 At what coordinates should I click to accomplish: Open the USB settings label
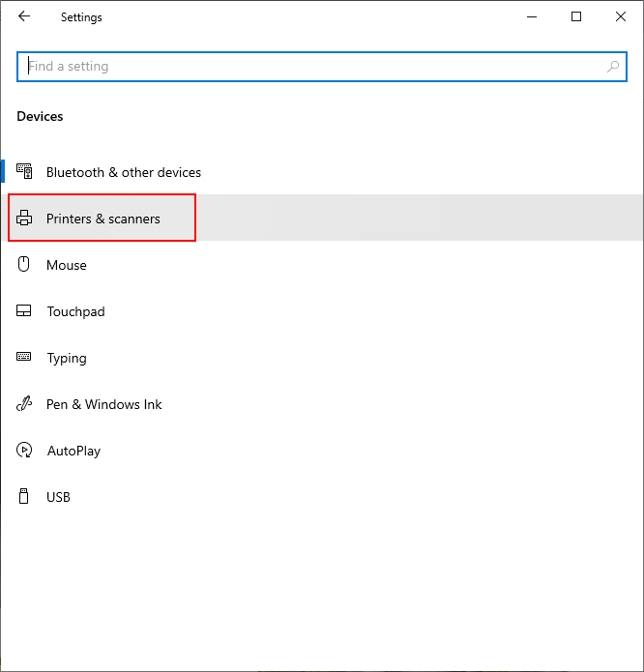tap(58, 497)
